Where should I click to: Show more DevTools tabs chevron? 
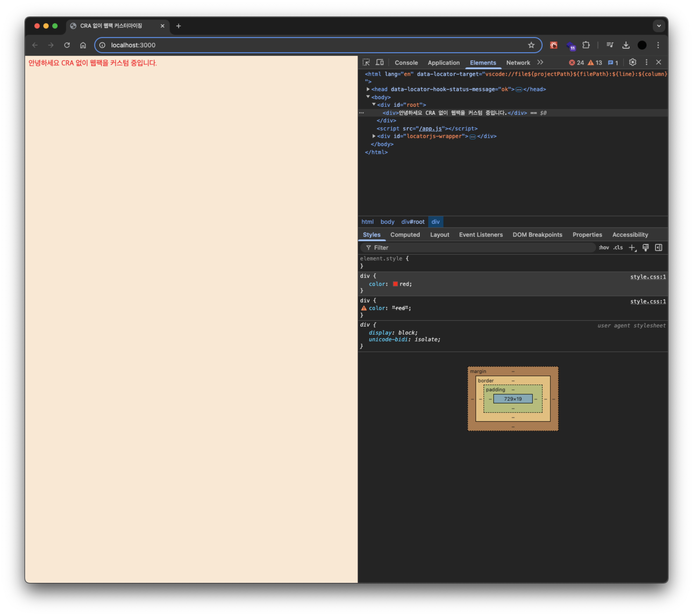tap(540, 62)
